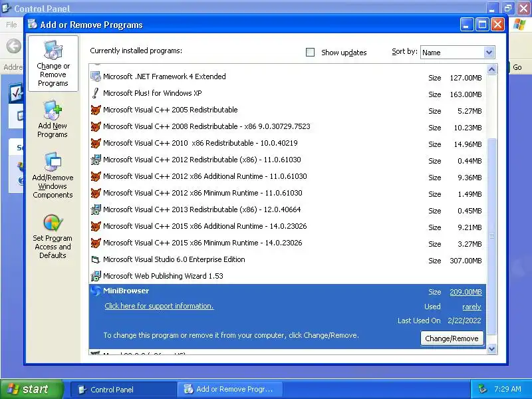Viewport: 532px width, 399px height.
Task: Select Visual C++ 2010 x86 Redistributable 10.0.40219 text
Action: coord(200,143)
